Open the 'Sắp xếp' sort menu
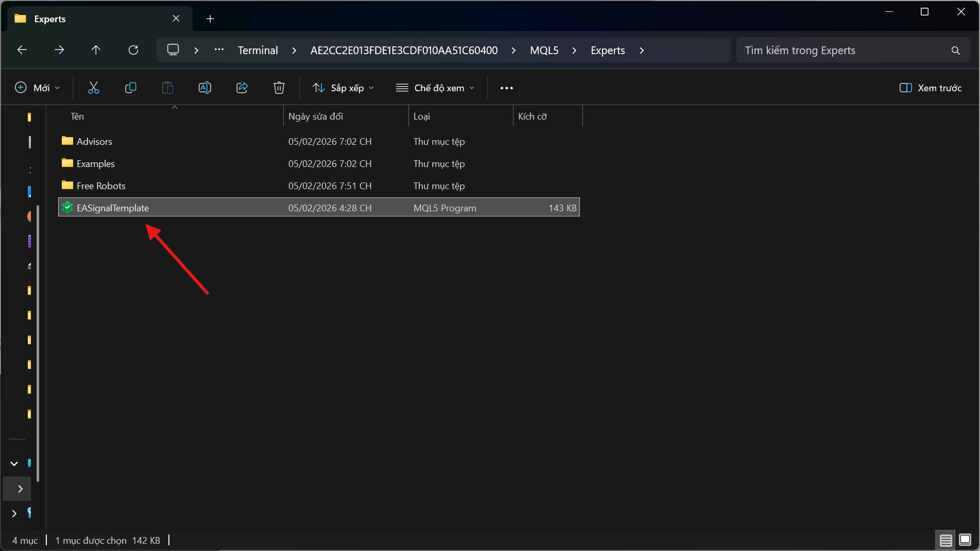This screenshot has height=551, width=980. click(343, 88)
